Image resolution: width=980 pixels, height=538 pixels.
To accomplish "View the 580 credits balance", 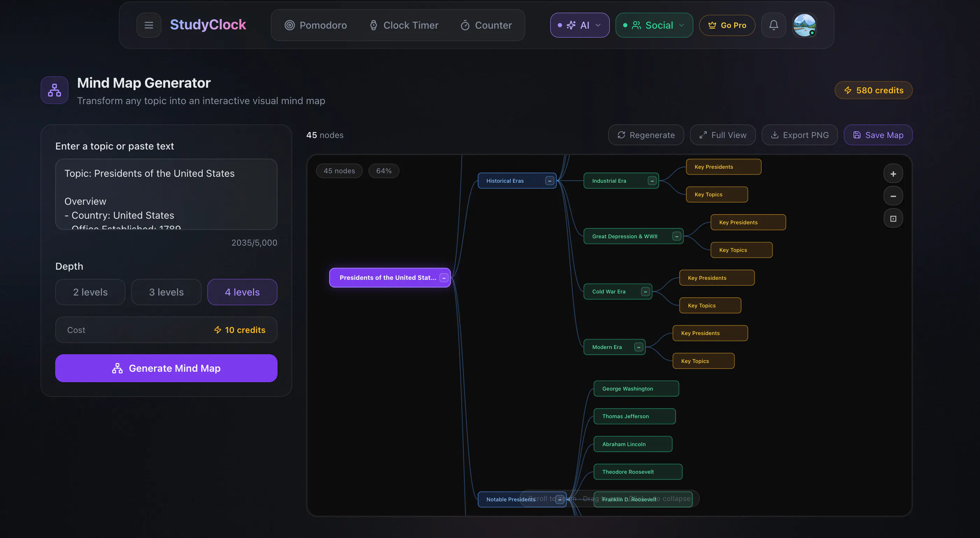I will 873,90.
